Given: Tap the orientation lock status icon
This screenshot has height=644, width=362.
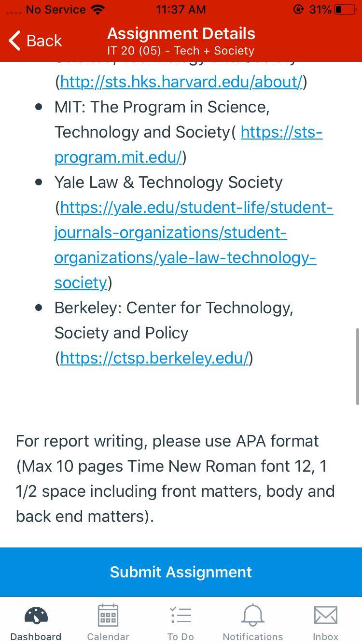Looking at the screenshot, I should coord(299,9).
